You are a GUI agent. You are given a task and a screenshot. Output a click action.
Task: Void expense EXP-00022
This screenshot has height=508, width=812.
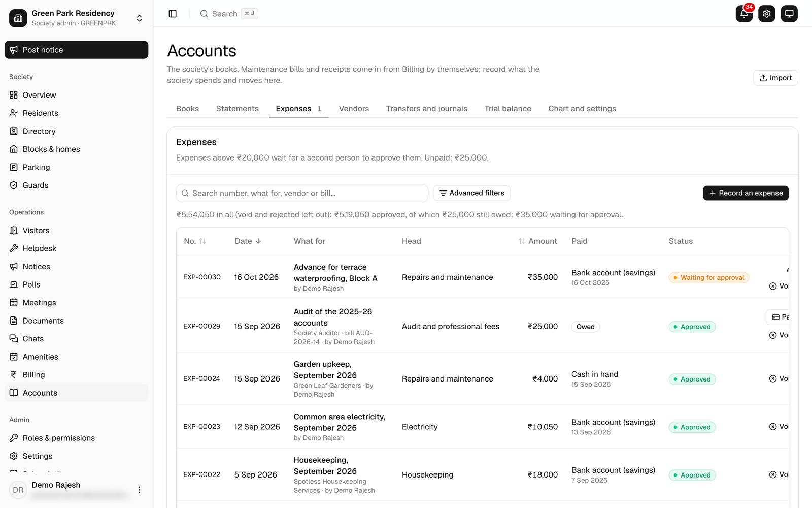pos(779,474)
